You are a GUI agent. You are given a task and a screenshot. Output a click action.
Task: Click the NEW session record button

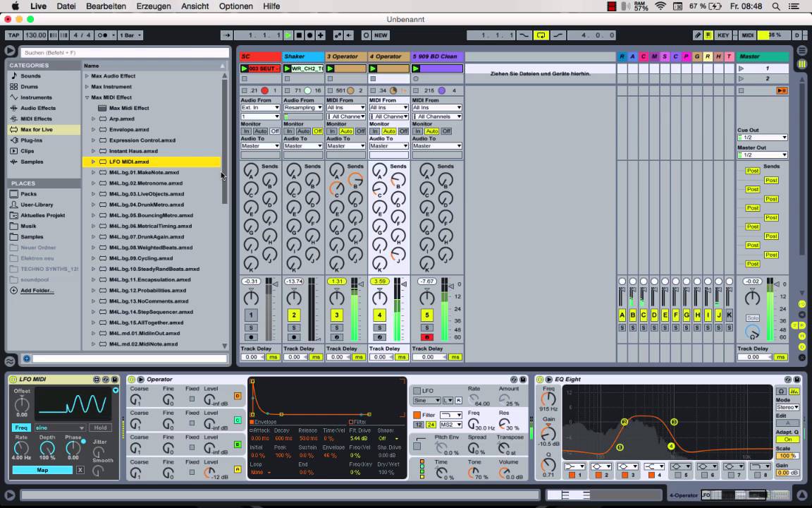click(x=381, y=35)
